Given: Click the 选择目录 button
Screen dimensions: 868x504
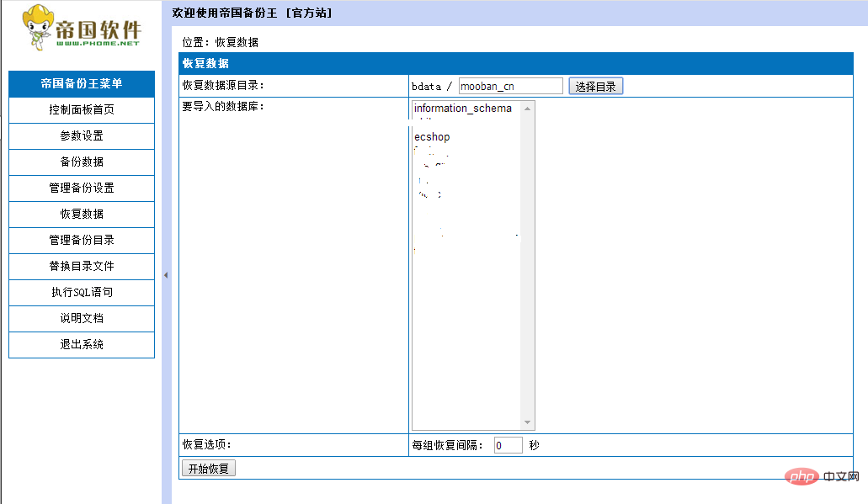Looking at the screenshot, I should (x=595, y=87).
